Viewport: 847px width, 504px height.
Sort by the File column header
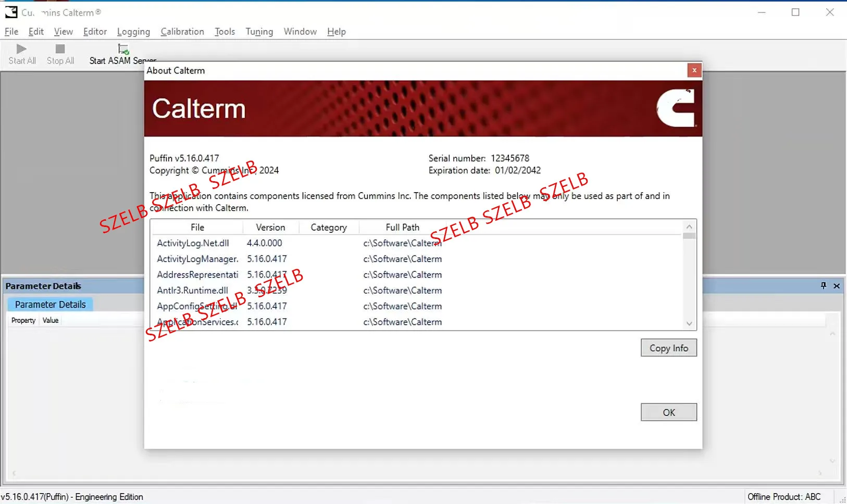tap(197, 228)
